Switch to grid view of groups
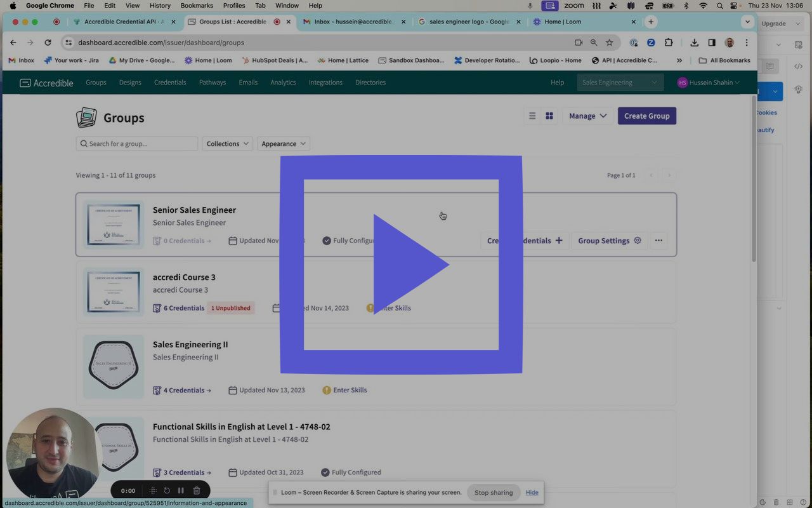Image resolution: width=812 pixels, height=508 pixels. click(x=549, y=116)
